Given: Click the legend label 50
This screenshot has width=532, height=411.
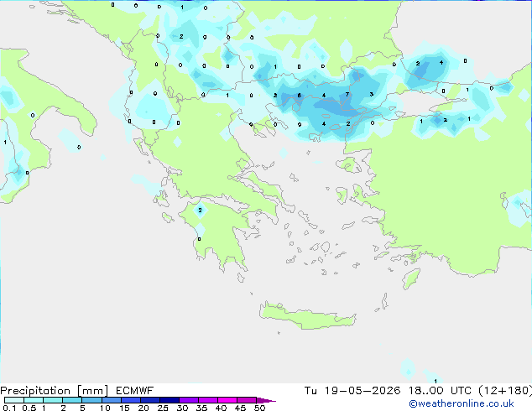Looking at the screenshot, I should (x=259, y=408).
